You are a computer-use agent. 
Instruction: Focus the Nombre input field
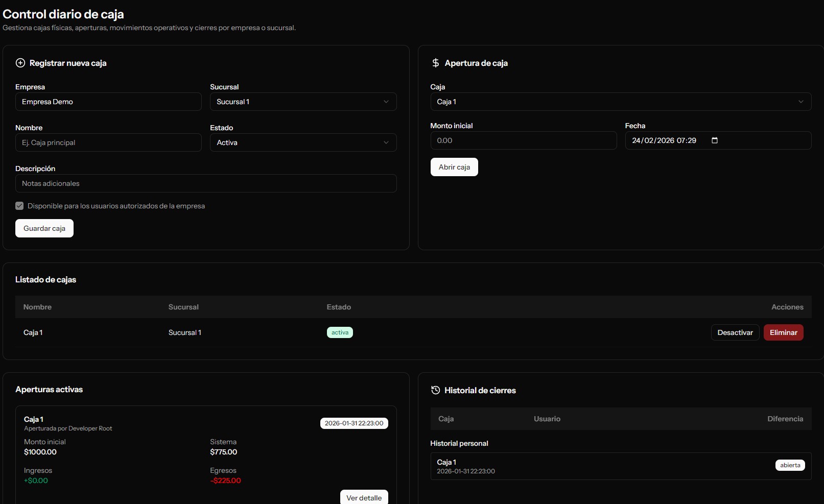(x=108, y=142)
